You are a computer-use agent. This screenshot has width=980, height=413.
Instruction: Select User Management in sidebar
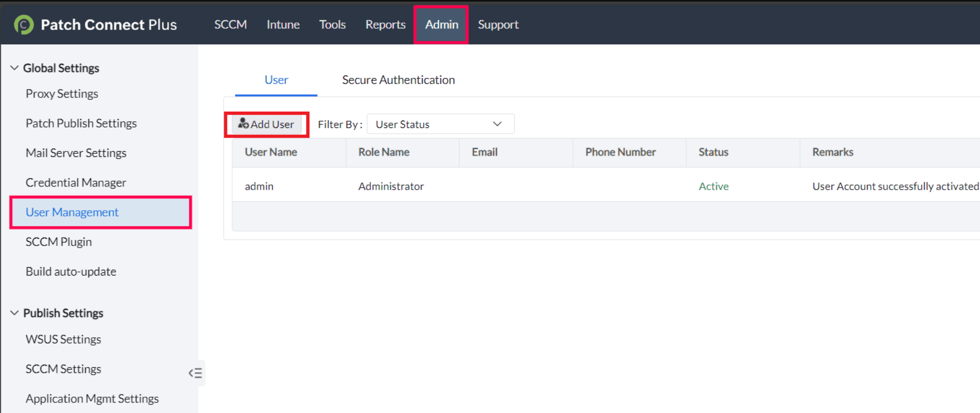click(x=101, y=212)
